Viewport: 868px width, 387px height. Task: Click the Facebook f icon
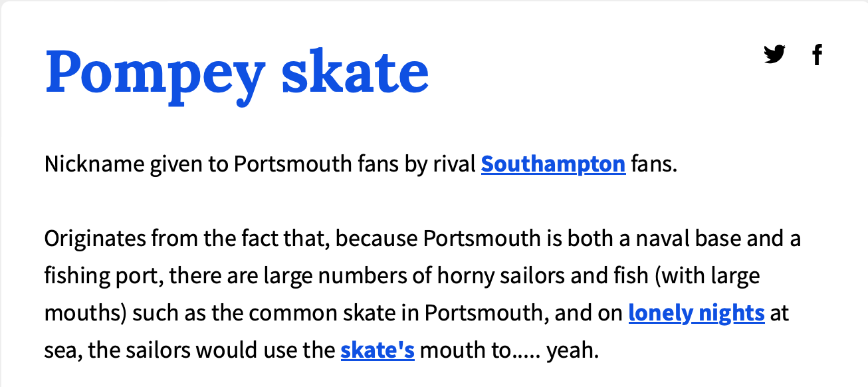[817, 54]
